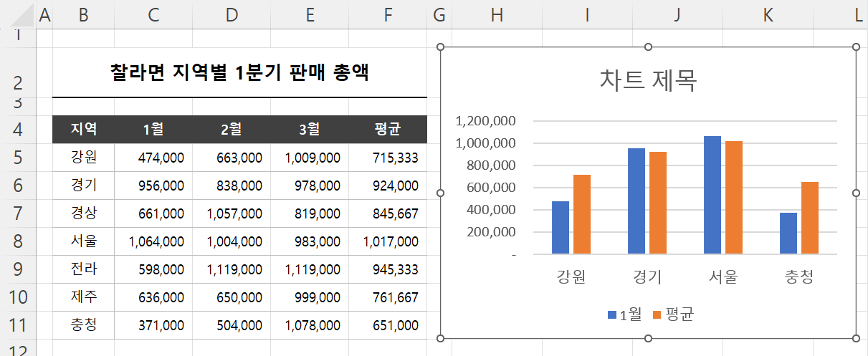
Task: Click cell with value 1,078,000
Action: click(310, 324)
